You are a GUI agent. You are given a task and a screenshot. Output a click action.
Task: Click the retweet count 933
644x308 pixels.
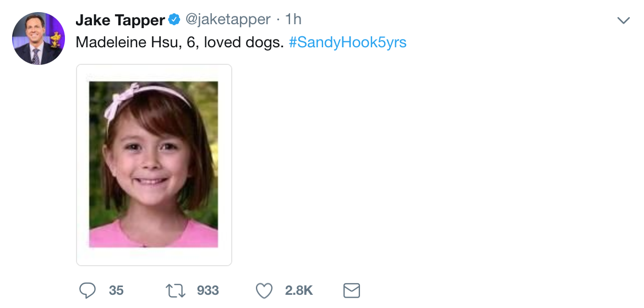point(208,290)
